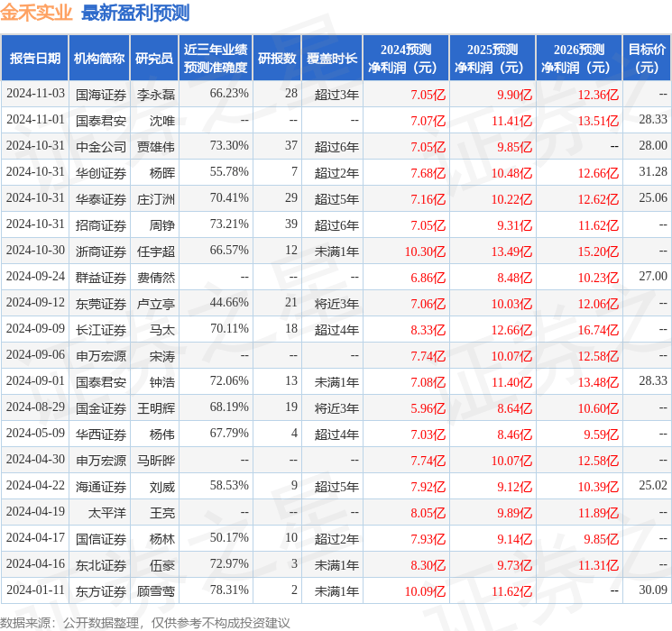Select the date cell 2024-04-30

[x=35, y=459]
